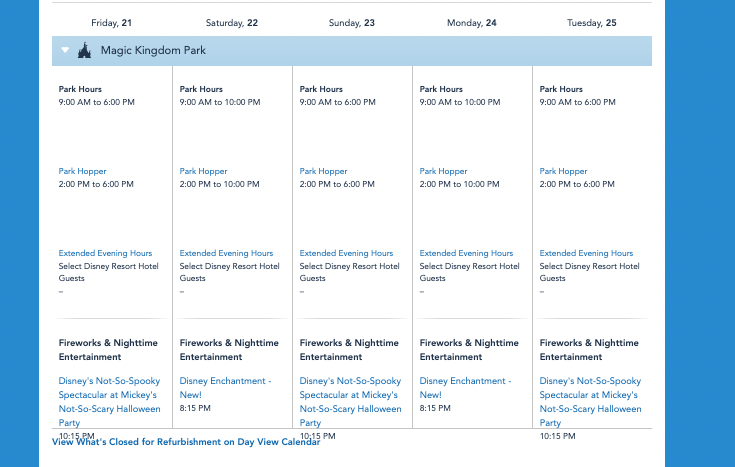Open Tuesday's Not-So-Spooky Spectacular link
The image size is (735, 467).
click(x=590, y=395)
